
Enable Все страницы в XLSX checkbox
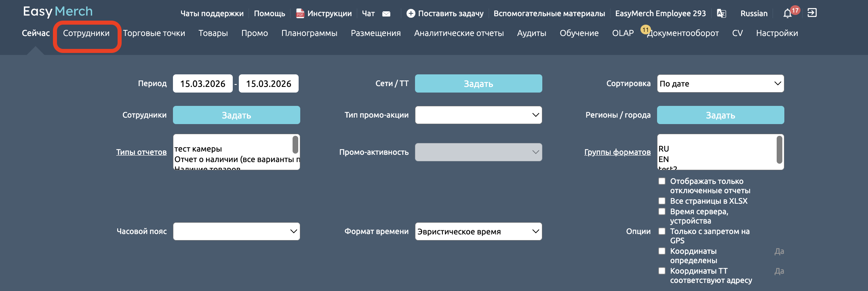(662, 201)
